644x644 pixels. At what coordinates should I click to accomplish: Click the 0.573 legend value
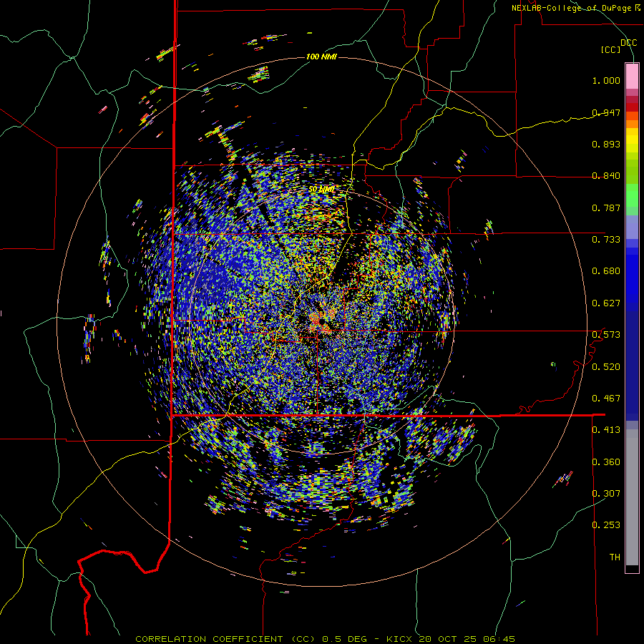606,335
